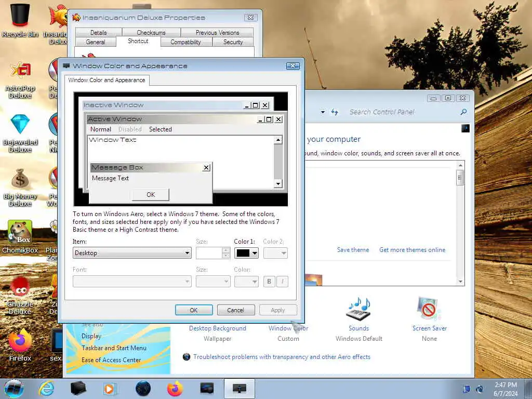Open Firefox from the taskbar
This screenshot has height=399, width=532.
[175, 389]
